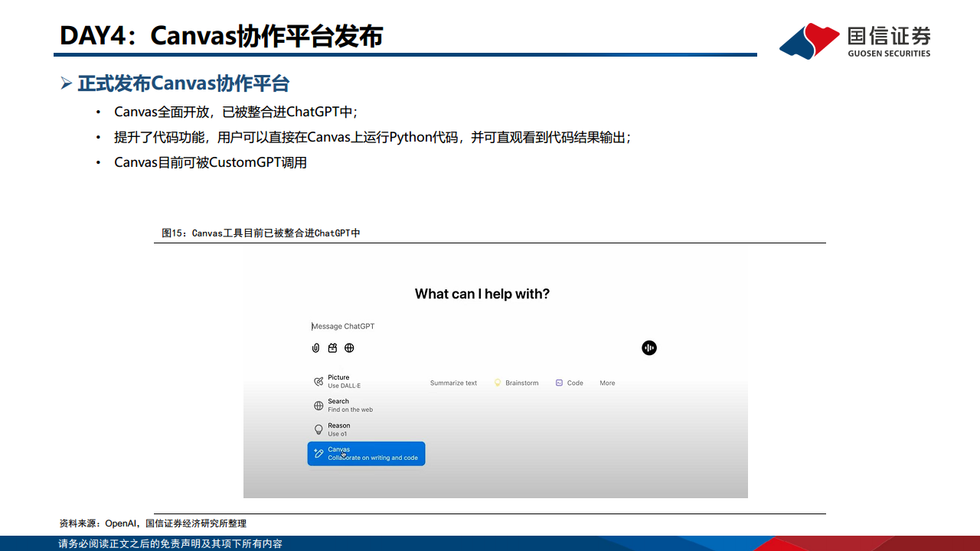Click bullet 'Canvas目前可被CustomGPT调用'

tap(211, 162)
